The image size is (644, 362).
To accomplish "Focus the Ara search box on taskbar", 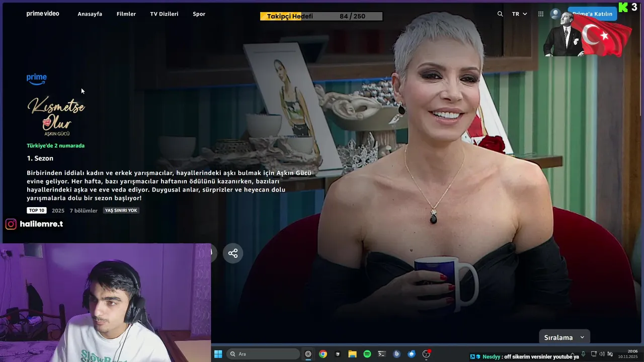I will coord(263,354).
